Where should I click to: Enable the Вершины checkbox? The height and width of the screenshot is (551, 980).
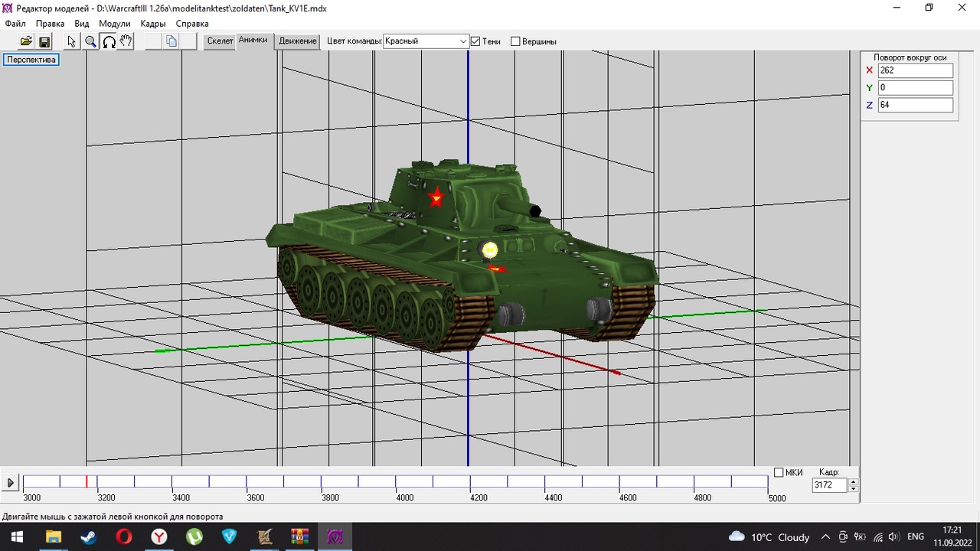515,41
